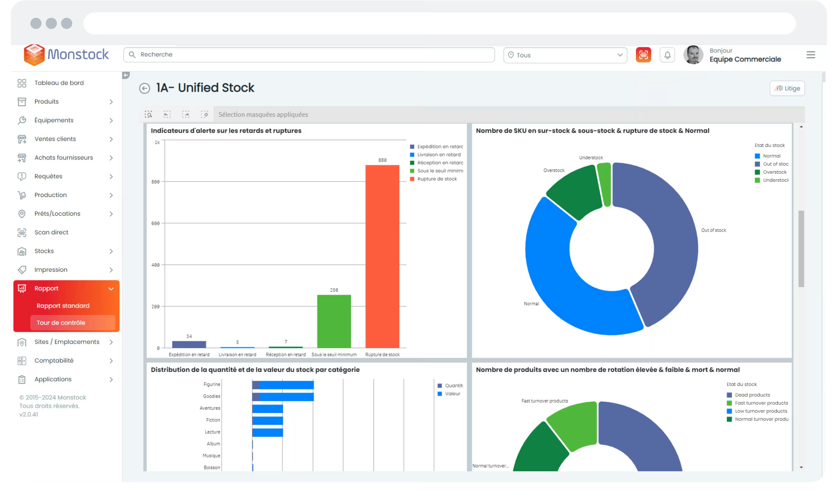The image size is (837, 504).
Task: Click the Applications clipboard icon
Action: [x=22, y=379]
